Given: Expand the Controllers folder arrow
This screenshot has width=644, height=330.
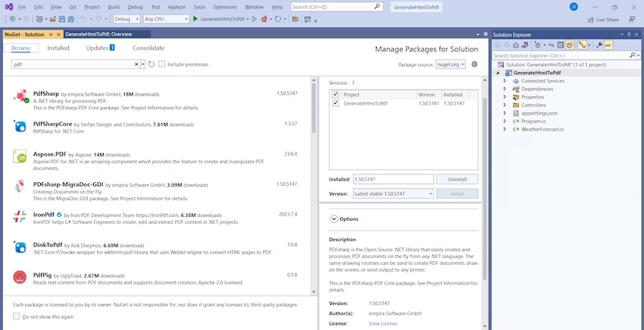Looking at the screenshot, I should 505,105.
